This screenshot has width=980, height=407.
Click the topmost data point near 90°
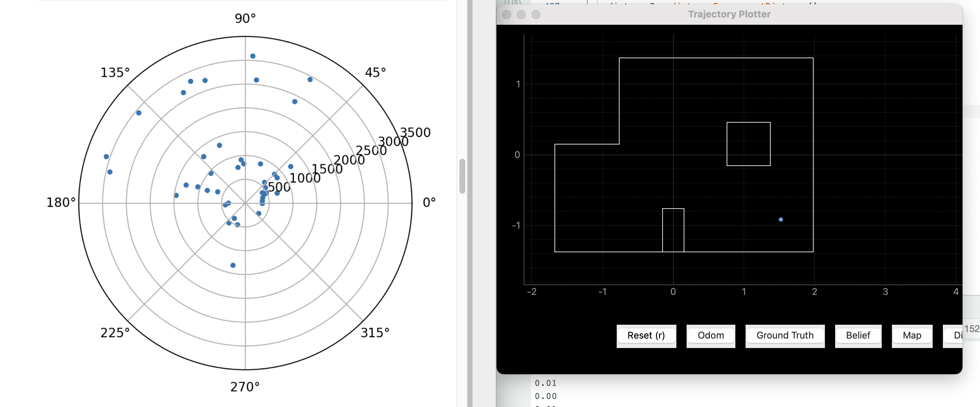pyautogui.click(x=253, y=56)
